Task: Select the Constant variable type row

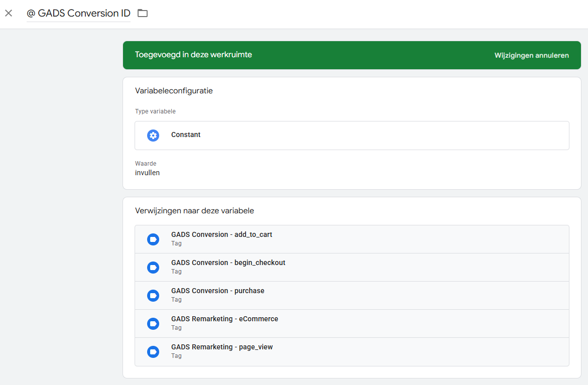Action: pyautogui.click(x=351, y=136)
